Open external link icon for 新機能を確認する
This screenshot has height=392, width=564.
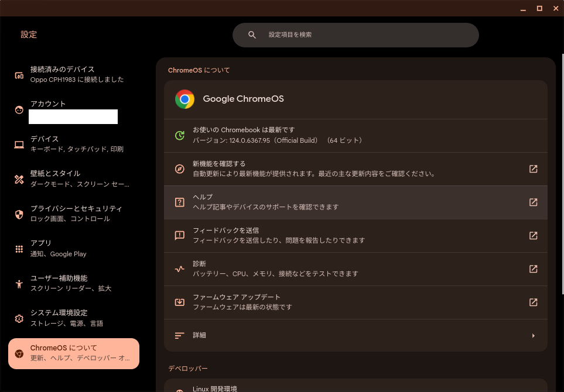pos(533,169)
